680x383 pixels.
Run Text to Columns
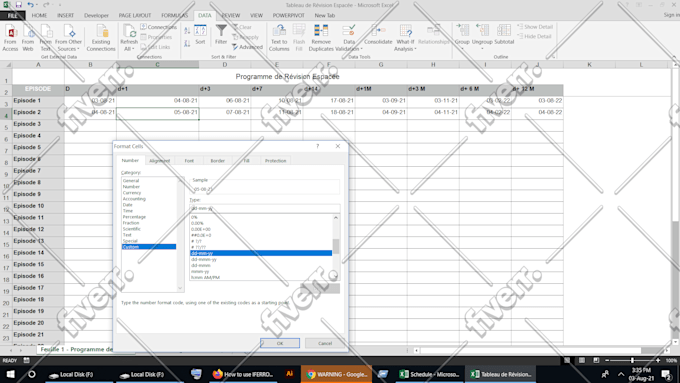coord(279,38)
